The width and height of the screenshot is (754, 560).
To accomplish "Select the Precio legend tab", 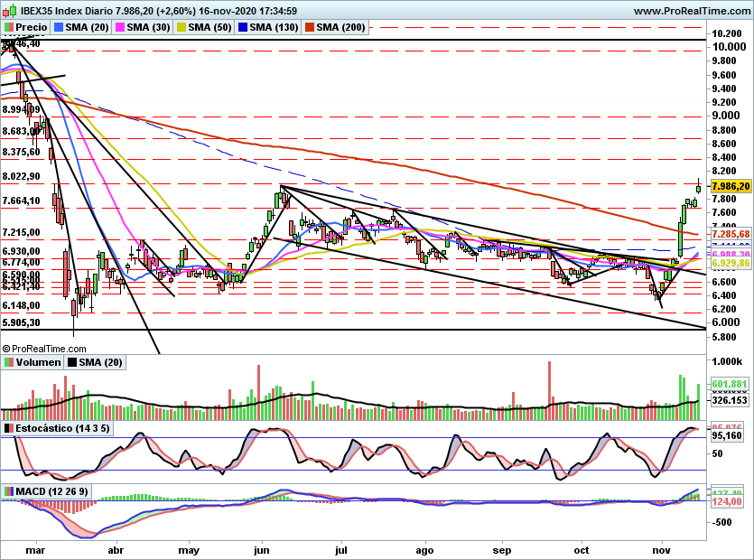I will 26,27.
